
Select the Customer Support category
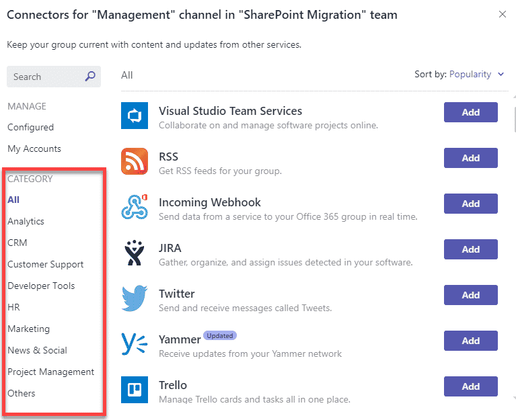(x=46, y=264)
